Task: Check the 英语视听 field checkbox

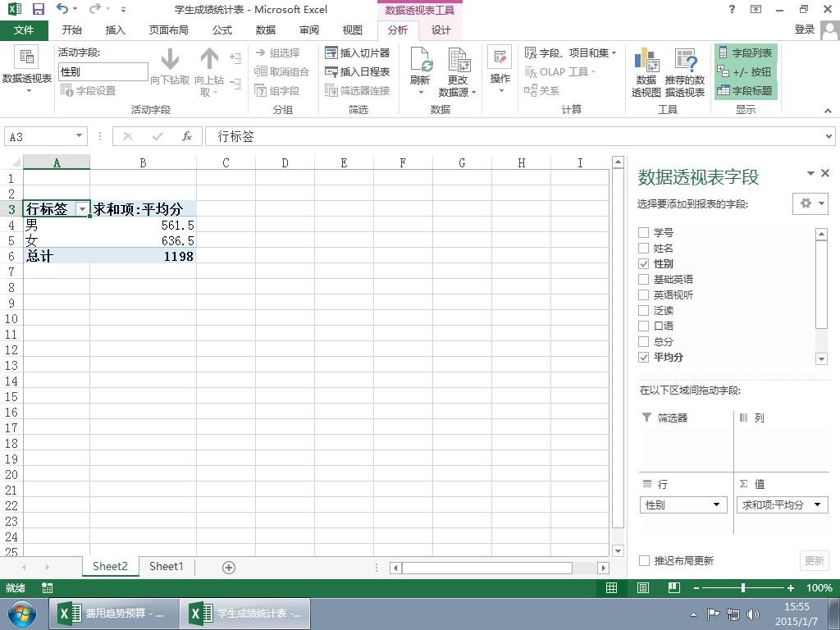Action: point(644,294)
